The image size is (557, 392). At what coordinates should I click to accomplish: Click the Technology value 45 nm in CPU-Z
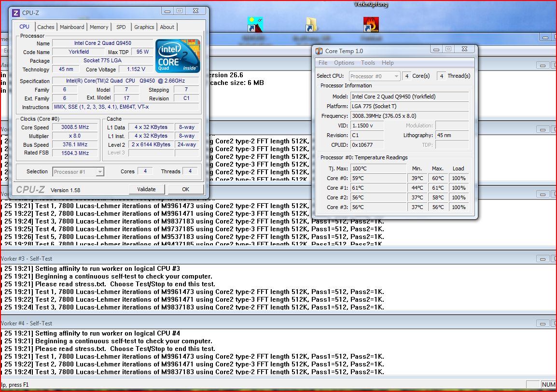coord(66,69)
